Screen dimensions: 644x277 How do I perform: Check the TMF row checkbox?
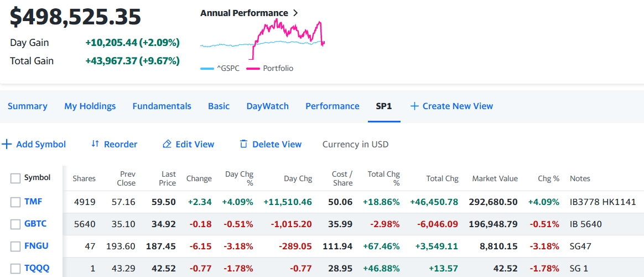tap(15, 202)
